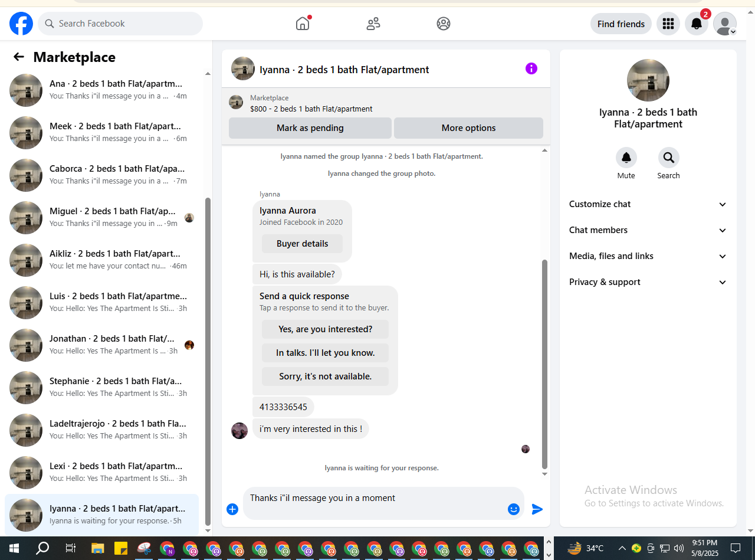Open File Explorer from taskbar
Image resolution: width=755 pixels, height=560 pixels.
tap(97, 548)
